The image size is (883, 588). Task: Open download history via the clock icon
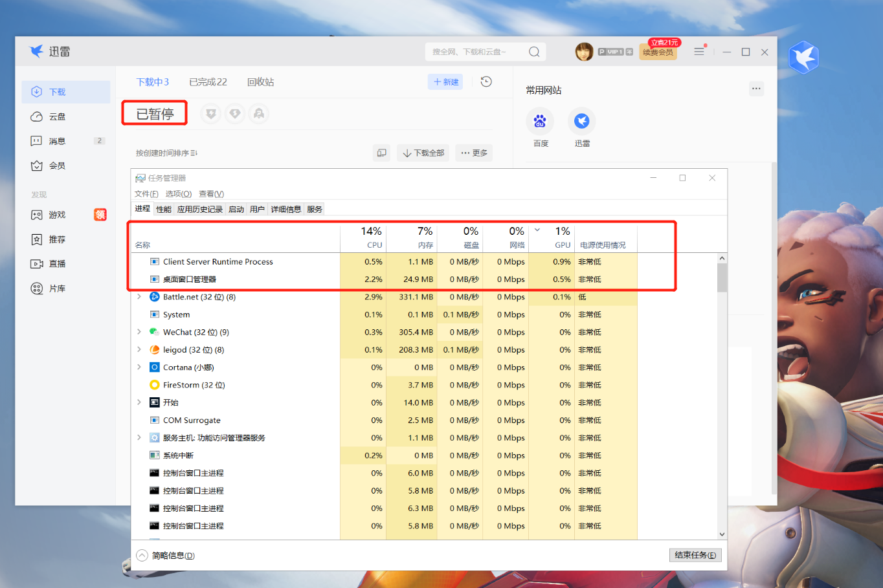[x=486, y=82]
